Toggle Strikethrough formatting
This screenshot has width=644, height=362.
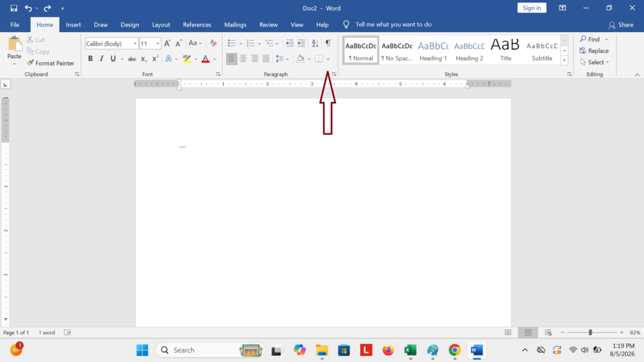click(132, 59)
